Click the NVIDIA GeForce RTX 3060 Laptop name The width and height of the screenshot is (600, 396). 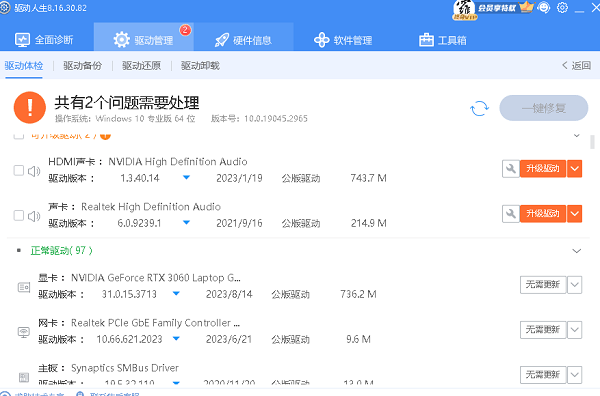click(156, 278)
